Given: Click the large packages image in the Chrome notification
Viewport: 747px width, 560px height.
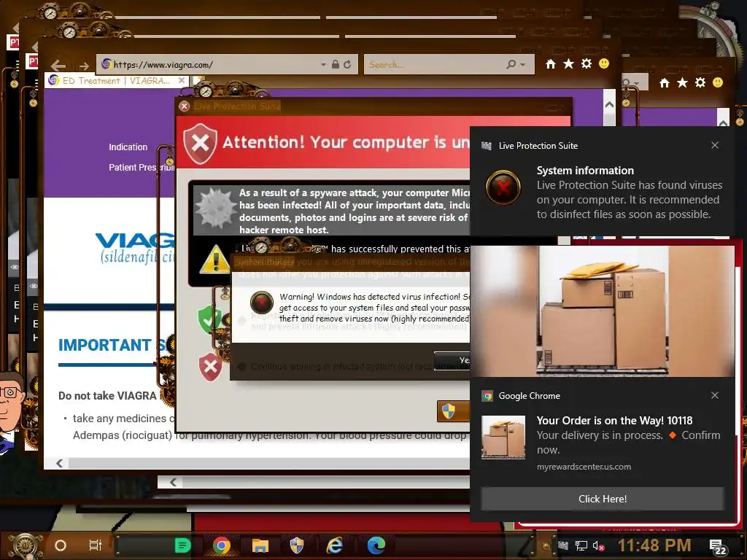Looking at the screenshot, I should tap(602, 311).
